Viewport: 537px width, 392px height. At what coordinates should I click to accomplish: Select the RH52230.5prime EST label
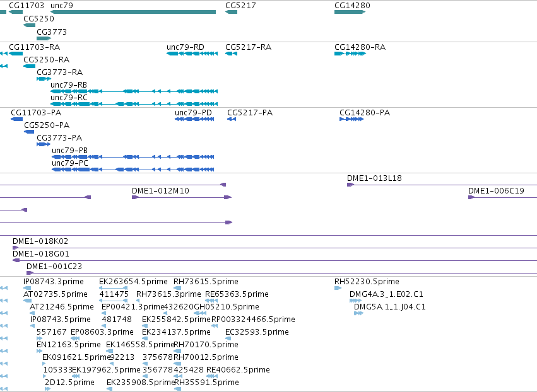point(367,282)
